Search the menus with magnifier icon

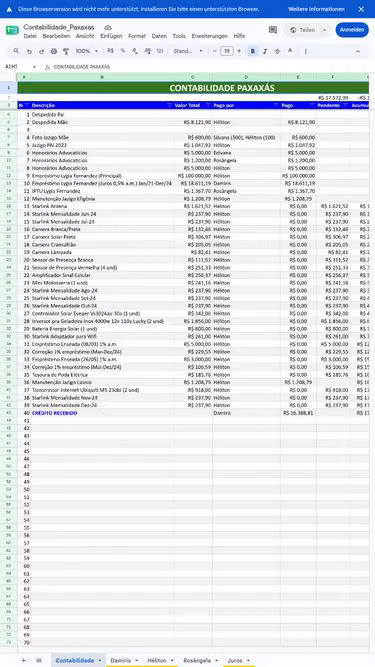(16, 51)
